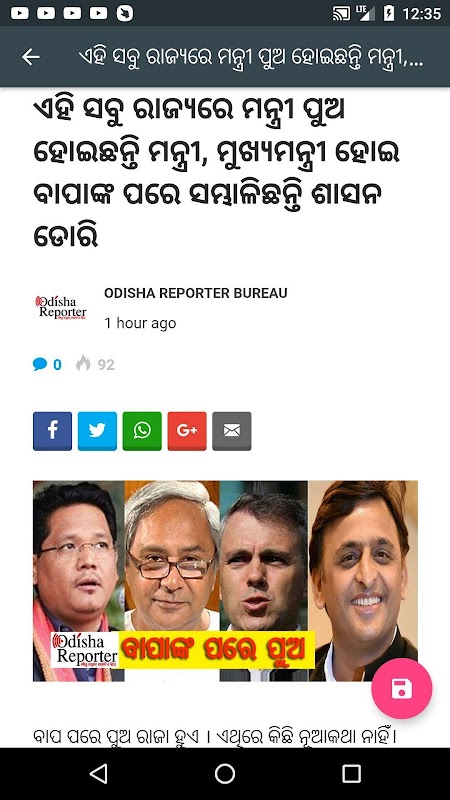Screen dimensions: 450x800
Task: Share article on Facebook
Action: 53,431
